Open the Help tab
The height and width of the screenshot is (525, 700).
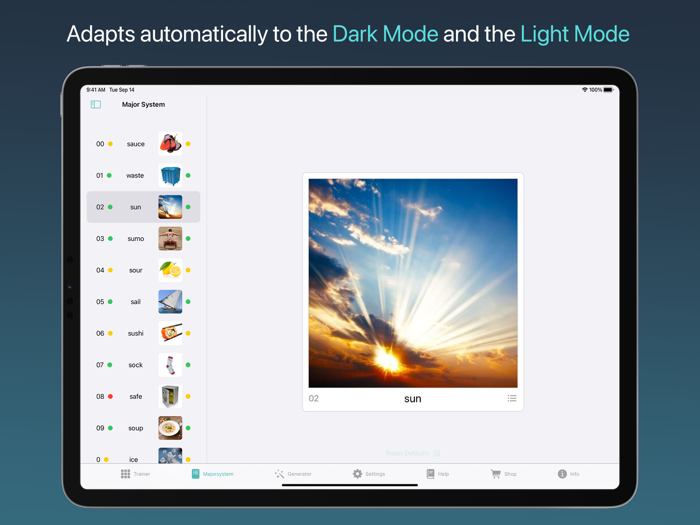click(x=438, y=474)
